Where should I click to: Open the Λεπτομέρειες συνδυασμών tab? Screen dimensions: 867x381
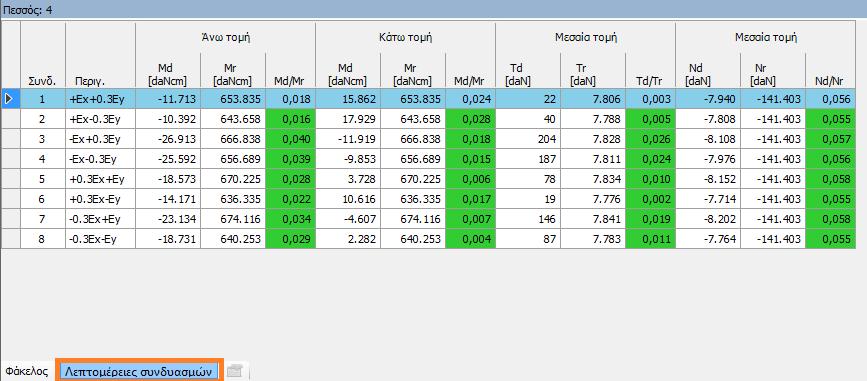(x=139, y=372)
